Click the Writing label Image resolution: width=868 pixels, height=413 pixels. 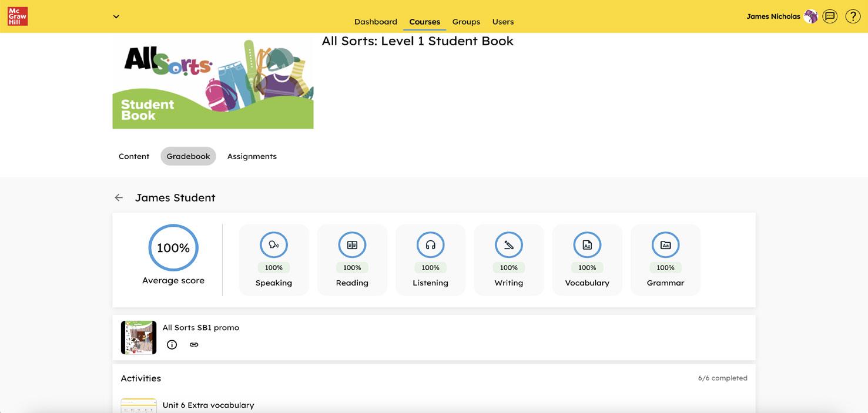[509, 283]
